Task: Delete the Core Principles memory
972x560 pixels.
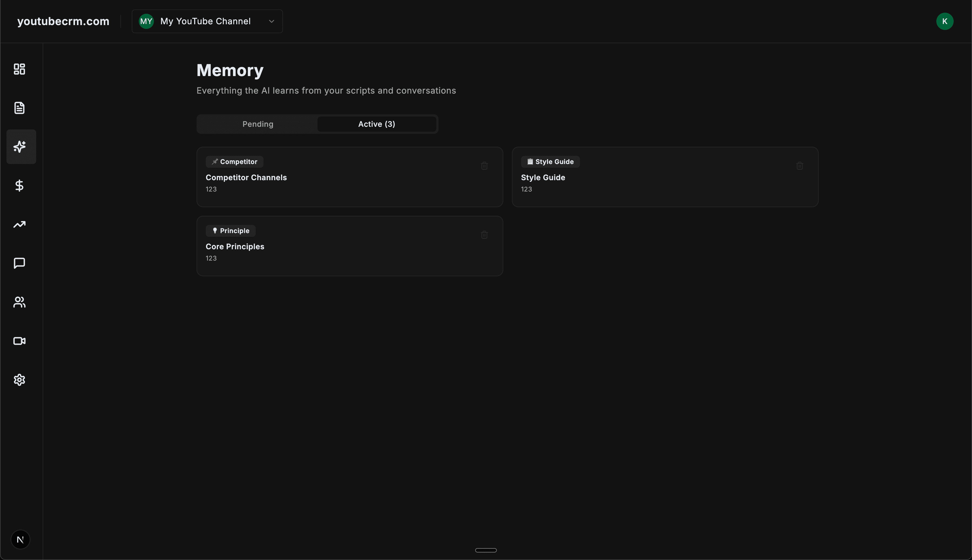Action: 484,235
